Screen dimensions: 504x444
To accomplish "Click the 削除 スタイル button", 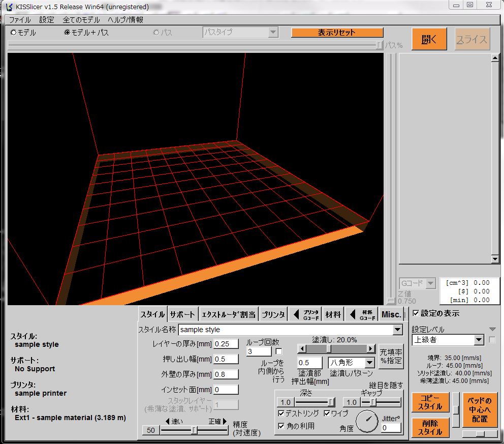I will 430,428.
